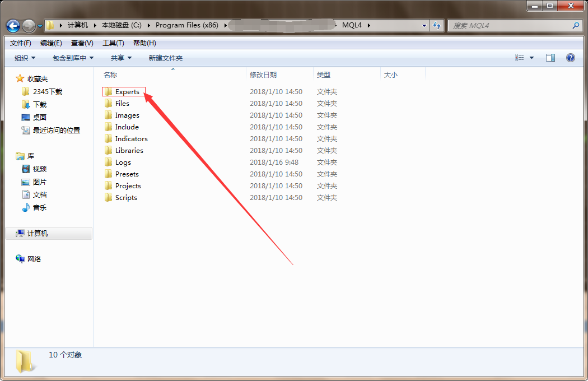This screenshot has width=588, height=381.
Task: Click the 新建文件夹 (New folder) button
Action: tap(165, 58)
